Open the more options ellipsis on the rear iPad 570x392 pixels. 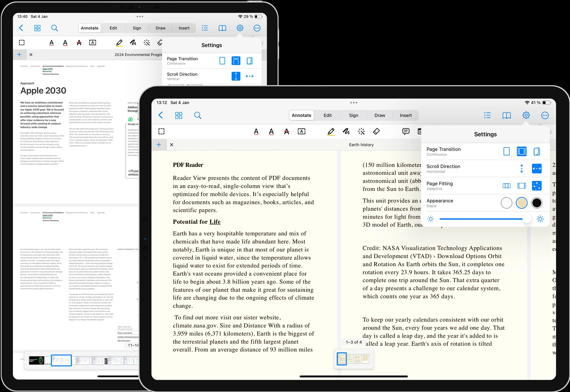(257, 28)
